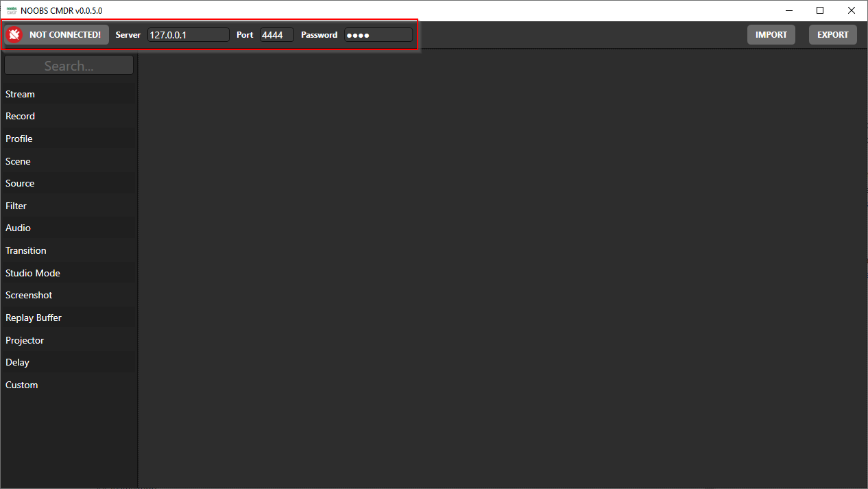This screenshot has width=868, height=489.
Task: Select the Audio category
Action: (x=69, y=228)
